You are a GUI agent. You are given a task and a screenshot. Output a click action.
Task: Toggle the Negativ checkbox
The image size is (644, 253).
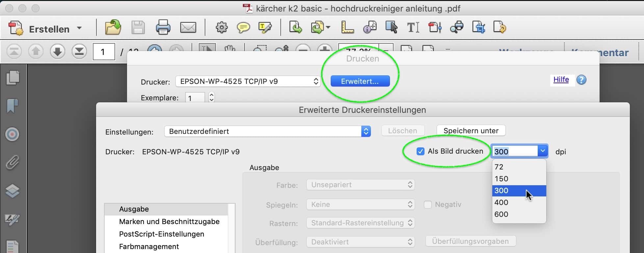pos(428,205)
